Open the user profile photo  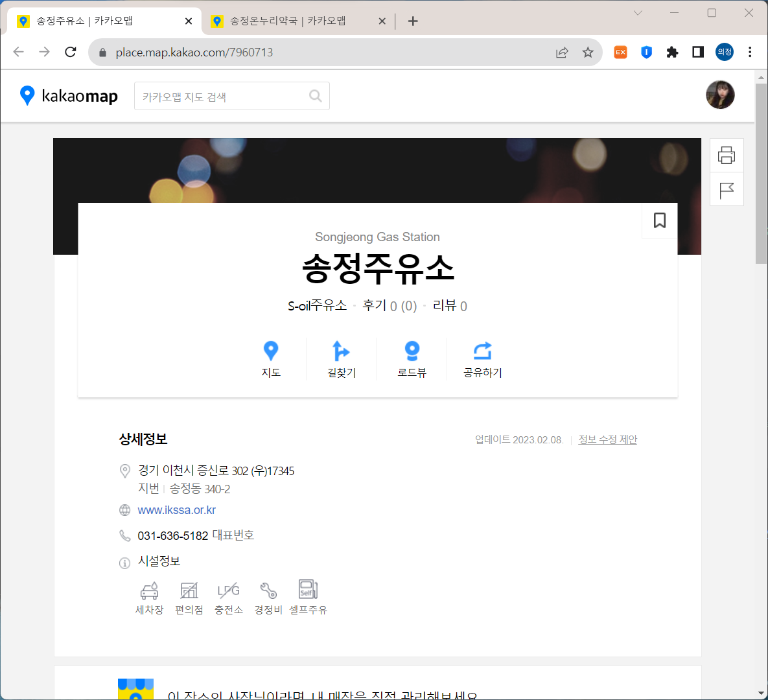[x=719, y=95]
